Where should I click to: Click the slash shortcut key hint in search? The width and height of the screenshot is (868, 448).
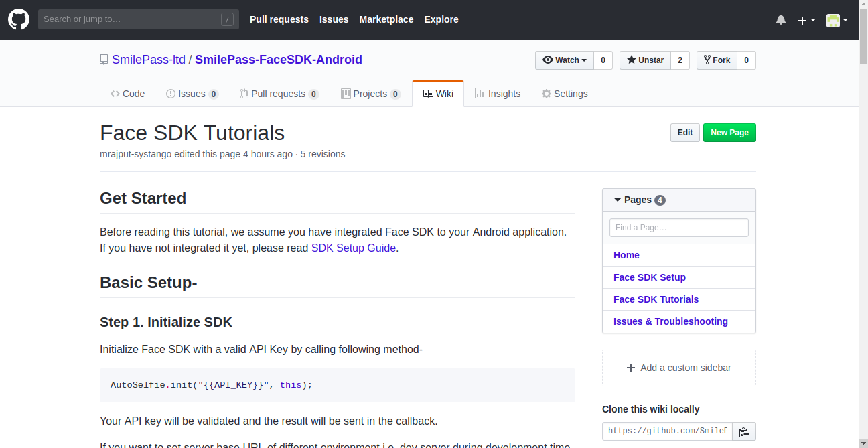tap(227, 19)
